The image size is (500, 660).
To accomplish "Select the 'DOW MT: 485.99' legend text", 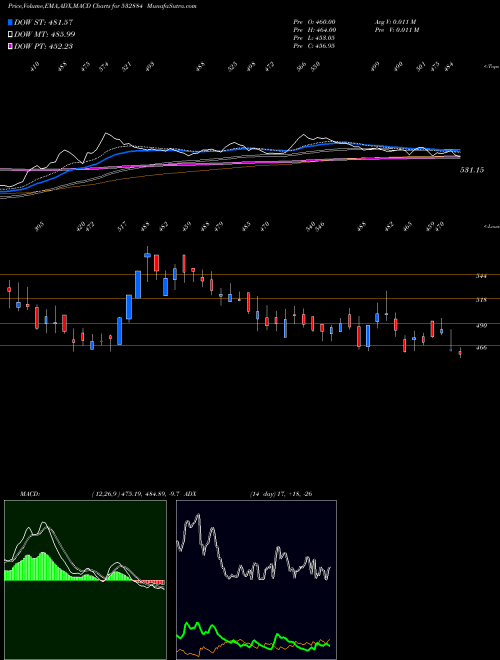I will [45, 34].
